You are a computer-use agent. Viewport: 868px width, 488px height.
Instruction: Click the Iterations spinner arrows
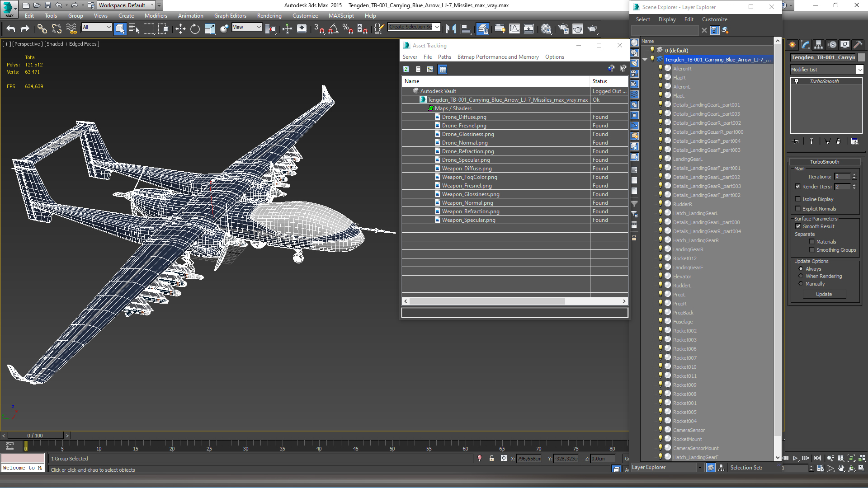pyautogui.click(x=854, y=177)
